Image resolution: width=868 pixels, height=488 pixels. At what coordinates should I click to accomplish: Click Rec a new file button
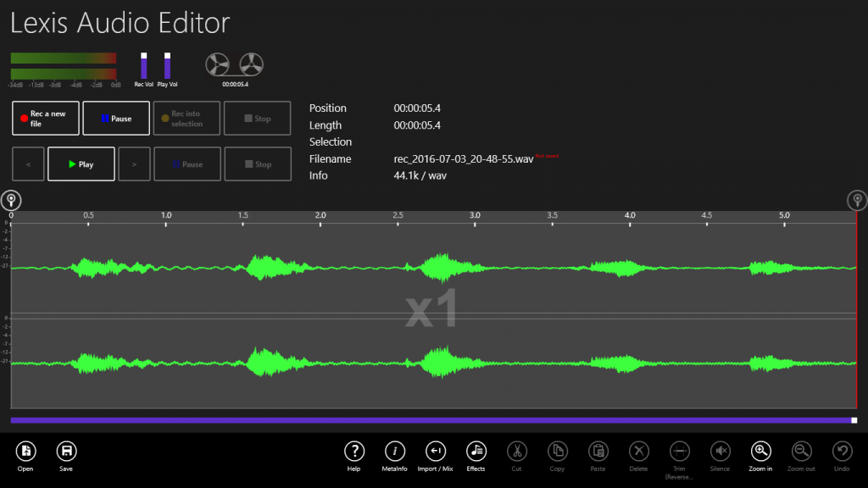point(45,118)
